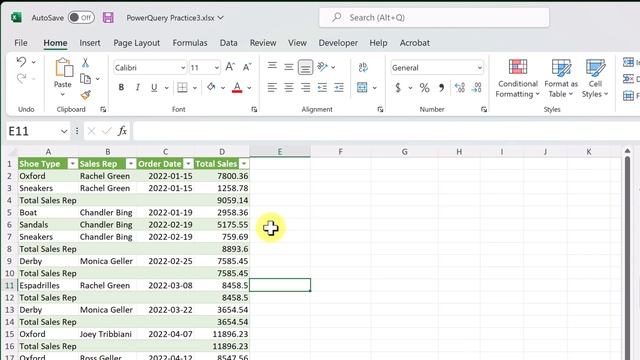
Task: Open Format as Table menu
Action: 561,78
